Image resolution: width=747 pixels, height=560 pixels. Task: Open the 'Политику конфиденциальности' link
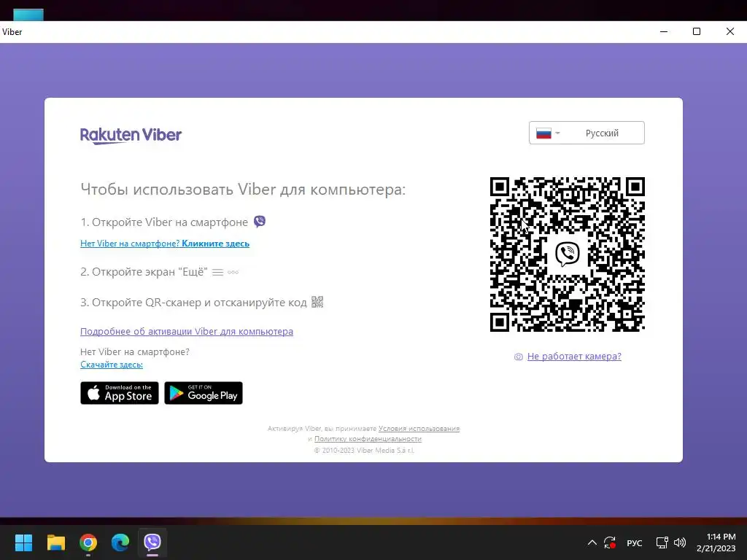(x=368, y=438)
